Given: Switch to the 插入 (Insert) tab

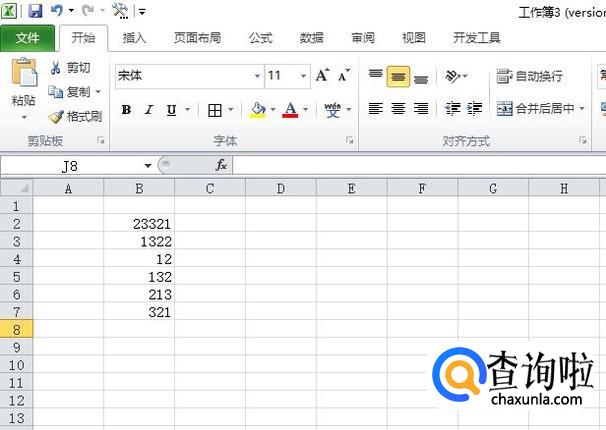Looking at the screenshot, I should click(x=134, y=38).
